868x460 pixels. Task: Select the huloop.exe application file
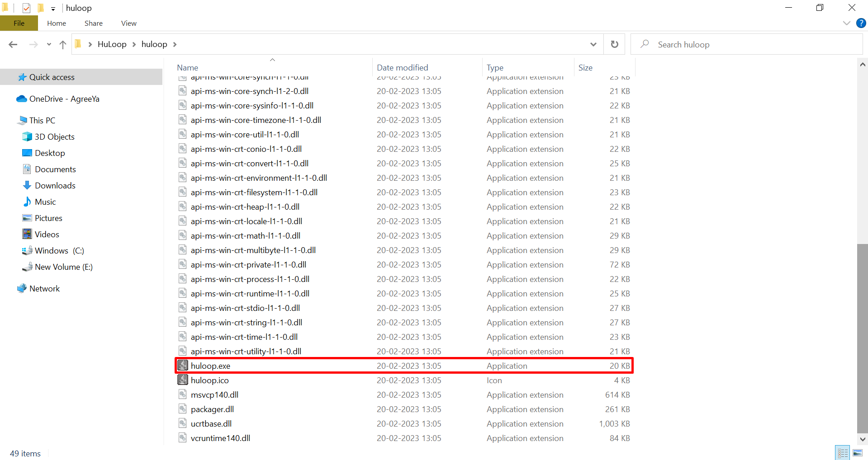click(x=210, y=366)
